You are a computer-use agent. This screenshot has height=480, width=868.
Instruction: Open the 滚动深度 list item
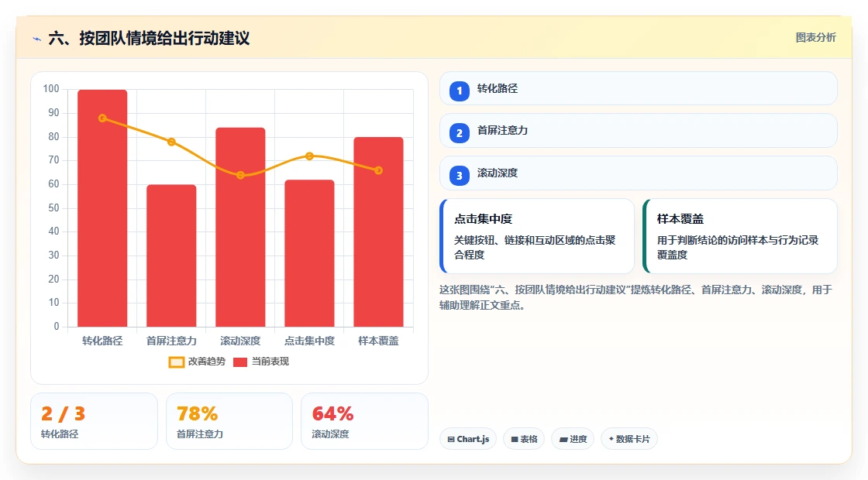point(639,173)
